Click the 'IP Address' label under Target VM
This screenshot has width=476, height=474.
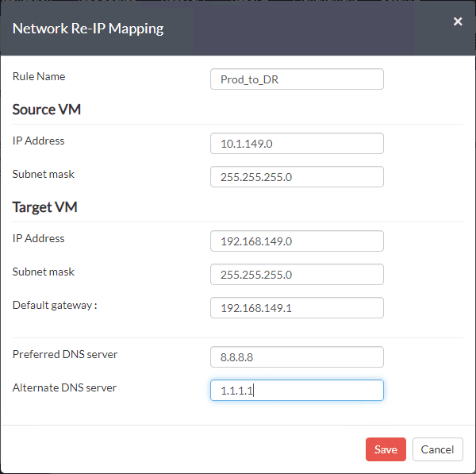pyautogui.click(x=39, y=238)
